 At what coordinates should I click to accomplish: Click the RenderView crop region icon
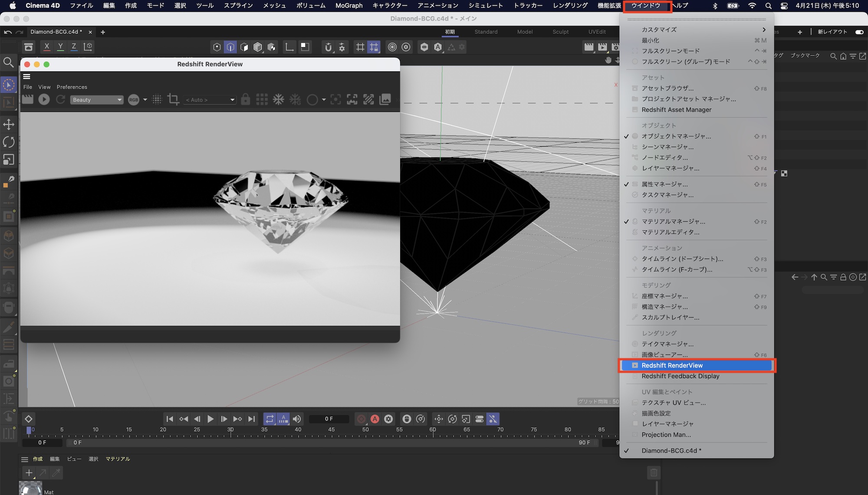pyautogui.click(x=173, y=99)
